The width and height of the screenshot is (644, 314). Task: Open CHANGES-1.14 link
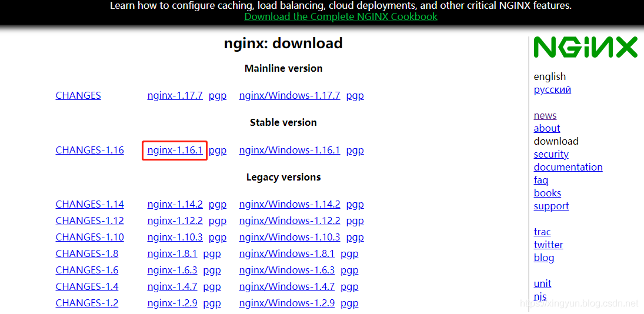pyautogui.click(x=89, y=204)
